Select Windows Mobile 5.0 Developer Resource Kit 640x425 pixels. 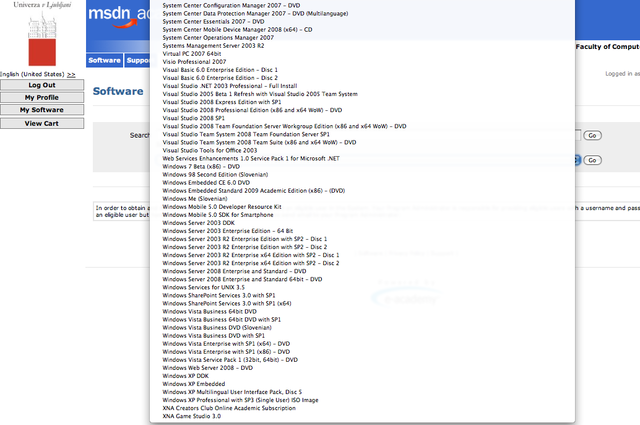(x=222, y=207)
